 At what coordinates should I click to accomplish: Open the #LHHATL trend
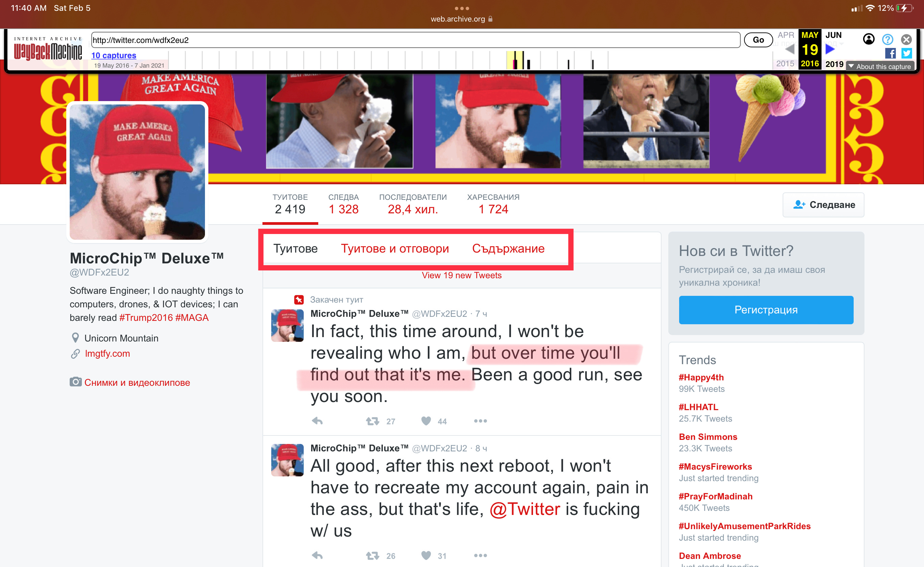tap(698, 407)
